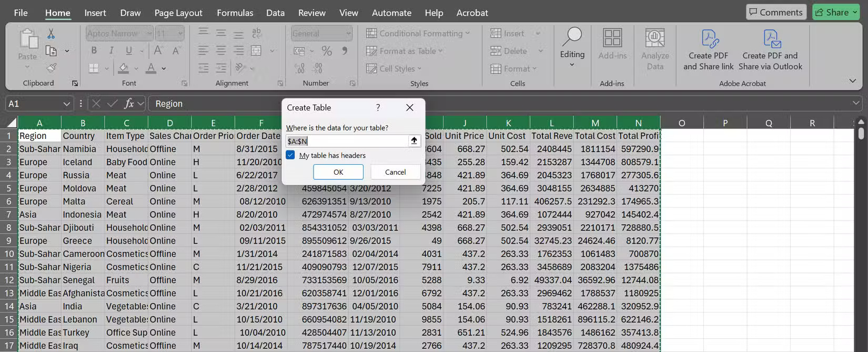Click the Create Table help question mark
This screenshot has width=868, height=352.
[x=378, y=107]
